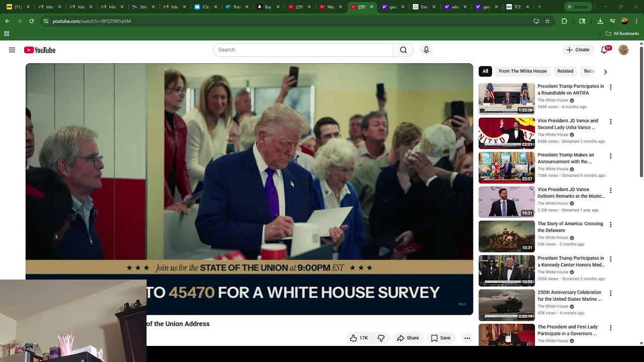The width and height of the screenshot is (644, 362).
Task: Show the next filter chips with the arrow
Action: (605, 71)
